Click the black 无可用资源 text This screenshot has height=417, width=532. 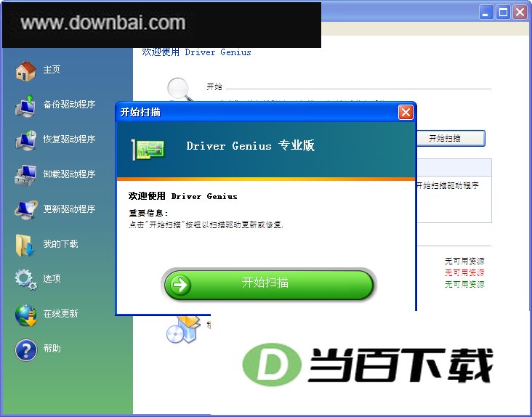[x=464, y=261]
